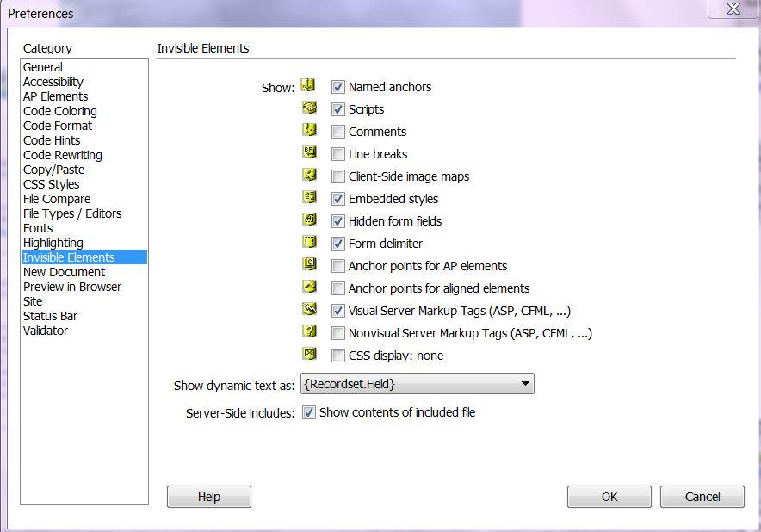Click the CSS display none icon
Image resolution: width=761 pixels, height=532 pixels.
309,353
